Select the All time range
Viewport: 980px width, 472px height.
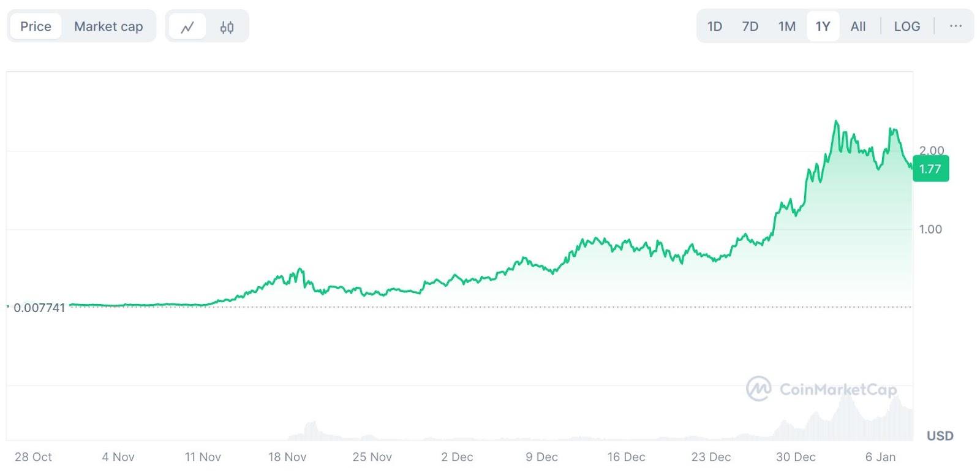coord(858,26)
